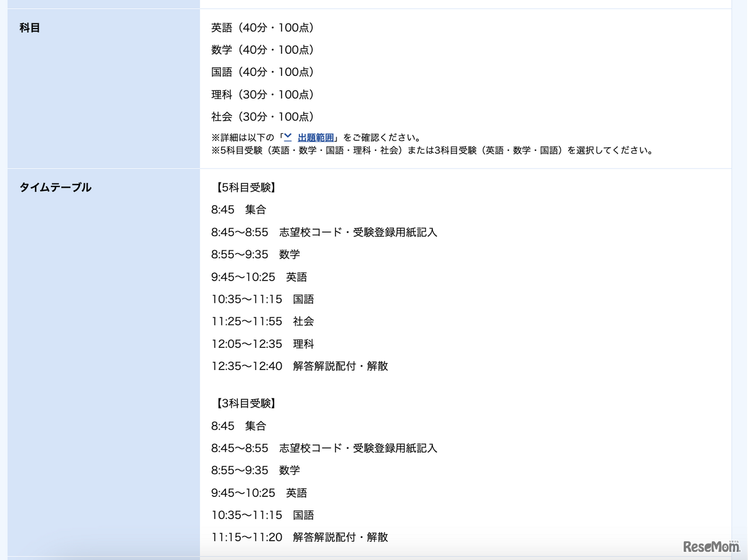The width and height of the screenshot is (748, 560).
Task: Open the 出題範囲 link
Action: click(316, 137)
